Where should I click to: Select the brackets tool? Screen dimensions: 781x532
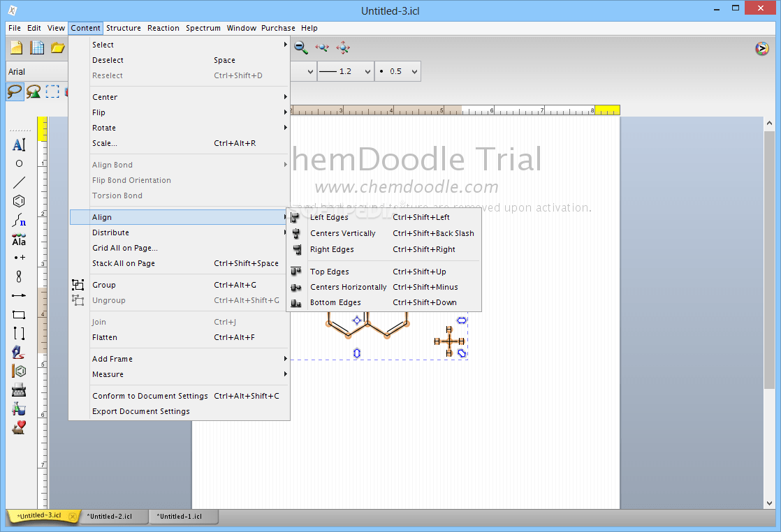19,333
